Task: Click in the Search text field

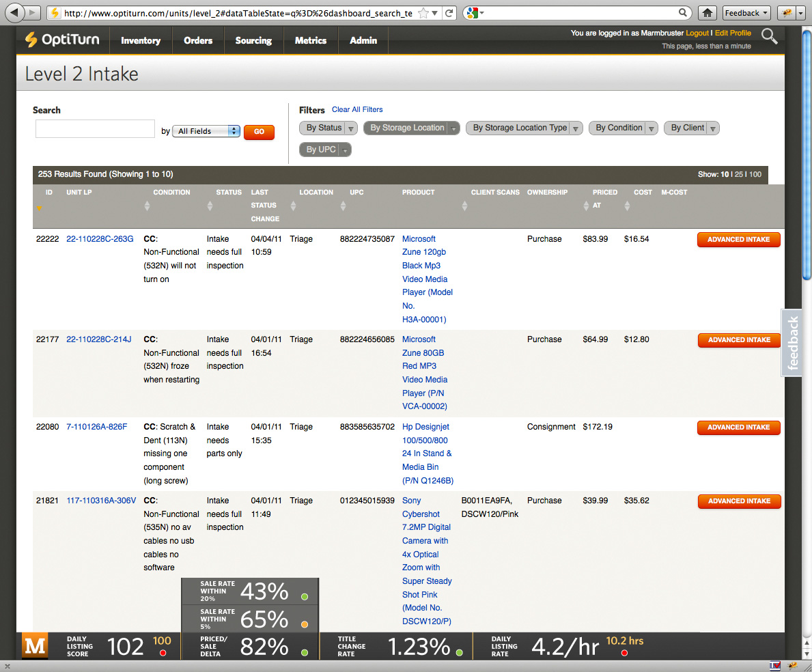Action: click(x=95, y=129)
